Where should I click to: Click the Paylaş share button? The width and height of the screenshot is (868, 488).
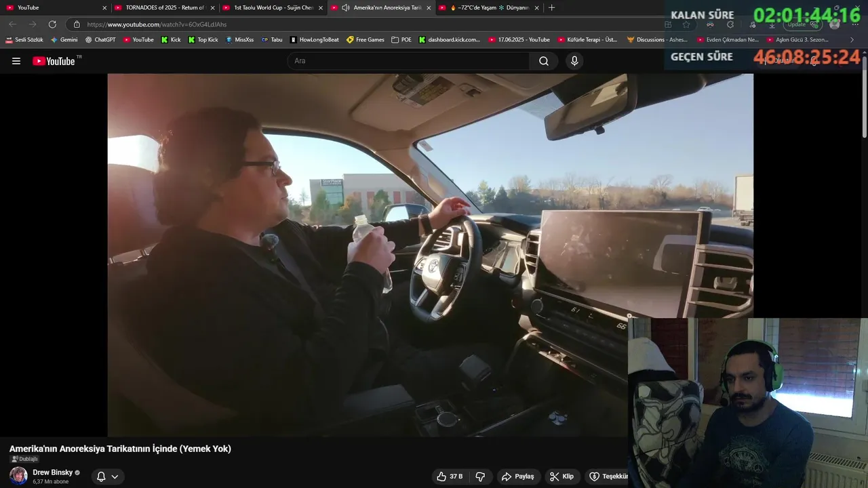pos(517,476)
